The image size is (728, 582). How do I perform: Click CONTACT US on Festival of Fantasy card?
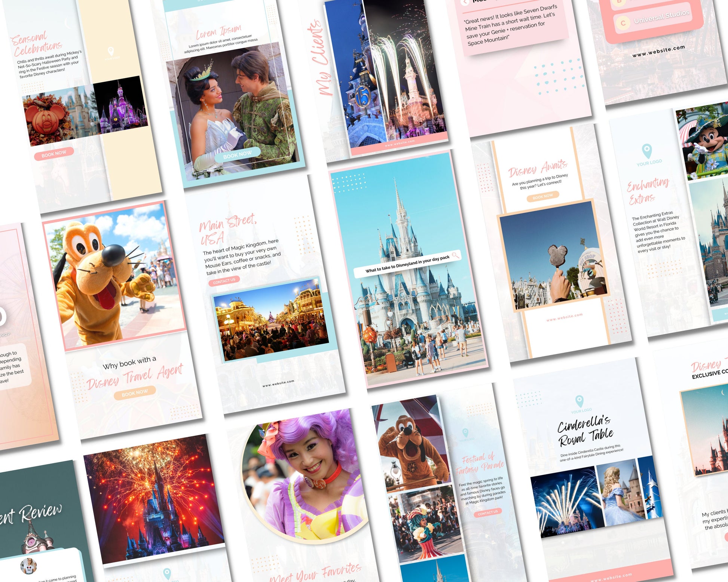point(487,512)
